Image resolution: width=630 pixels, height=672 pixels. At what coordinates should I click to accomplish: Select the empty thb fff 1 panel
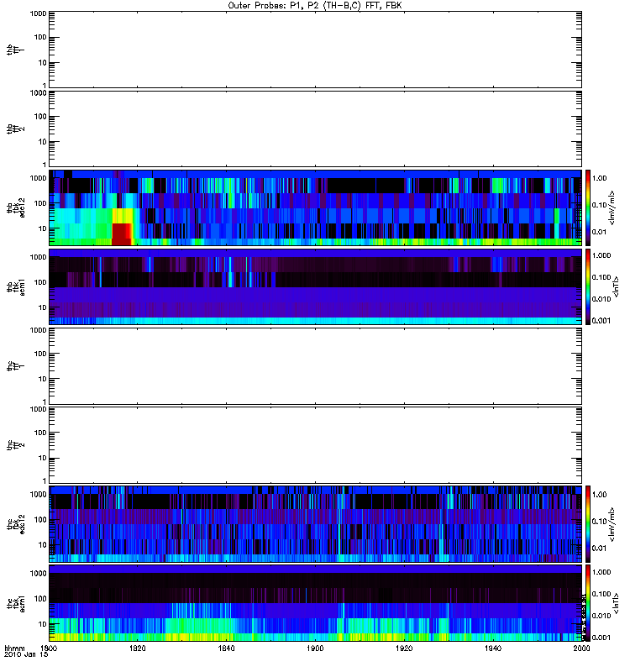pos(315,50)
